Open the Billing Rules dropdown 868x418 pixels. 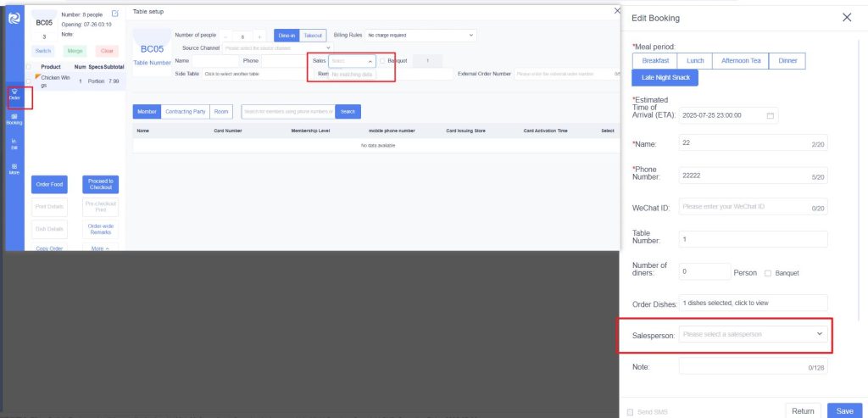(421, 36)
